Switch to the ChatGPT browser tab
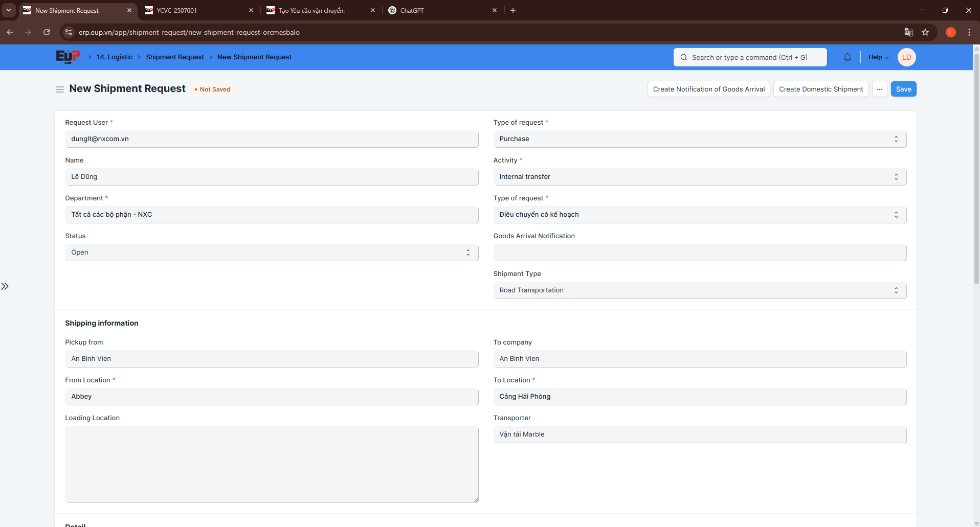Screen dimensions: 980x527 pyautogui.click(x=440, y=10)
